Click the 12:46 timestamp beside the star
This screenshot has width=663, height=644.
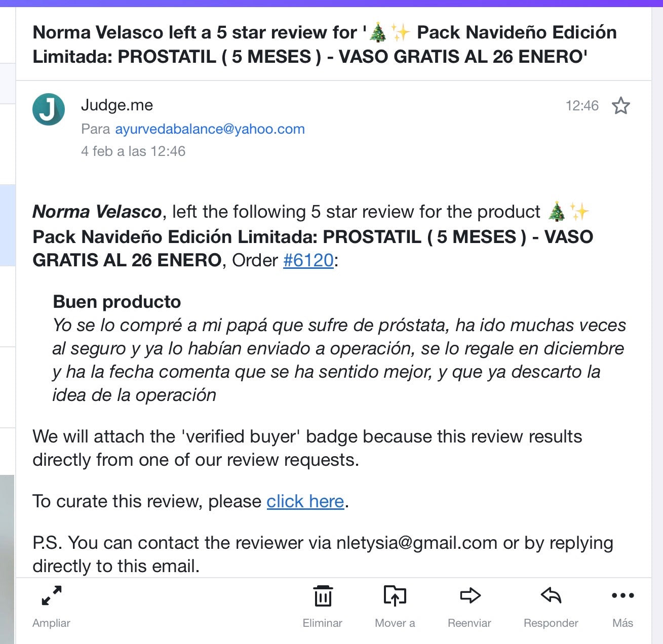tap(582, 106)
